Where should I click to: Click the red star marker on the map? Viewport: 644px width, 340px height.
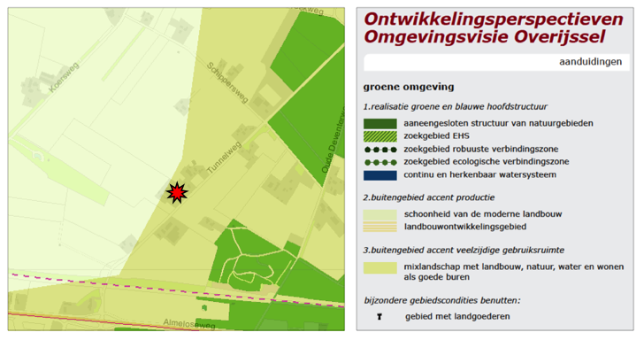[x=177, y=192]
